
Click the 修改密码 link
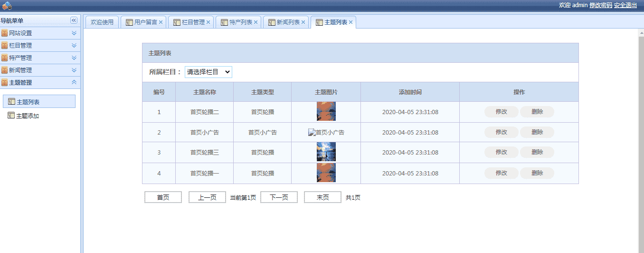[601, 5]
